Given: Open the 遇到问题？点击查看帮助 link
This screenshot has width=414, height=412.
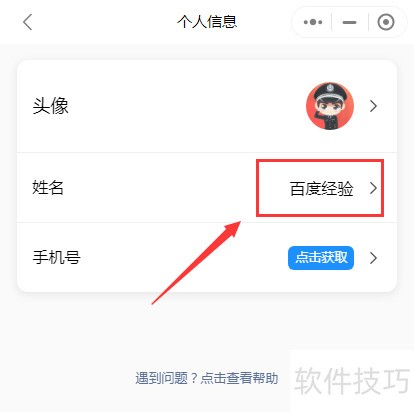Looking at the screenshot, I should 207,378.
